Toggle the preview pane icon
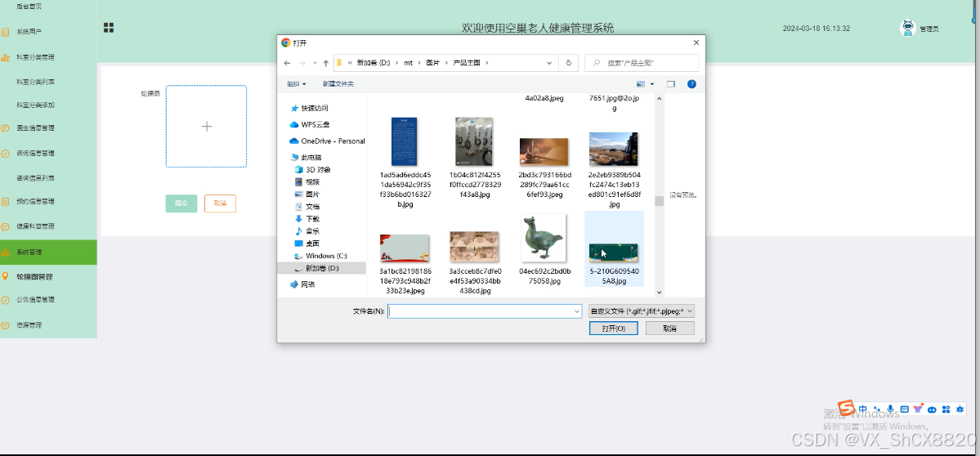The height and width of the screenshot is (456, 980). pyautogui.click(x=670, y=83)
